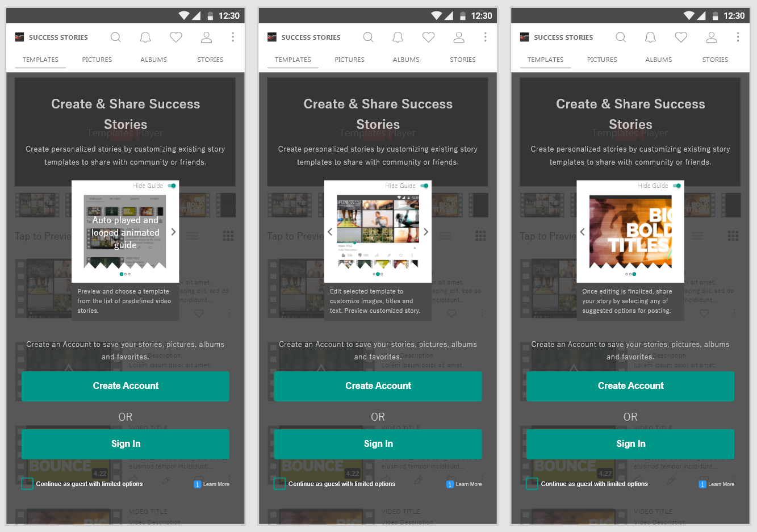Advance the 'Auto played and looped' guide slide
Screen dimensions: 757x532
coord(173,232)
